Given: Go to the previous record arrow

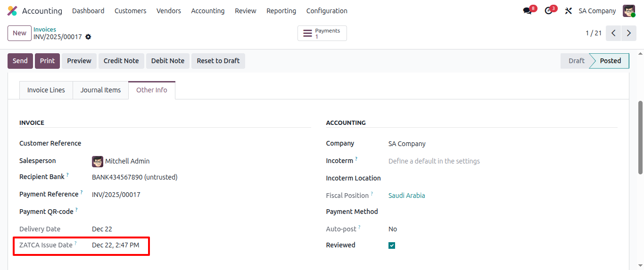Looking at the screenshot, I should pyautogui.click(x=613, y=33).
